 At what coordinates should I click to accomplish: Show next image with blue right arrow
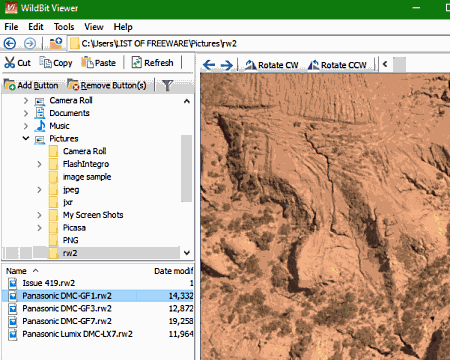227,65
